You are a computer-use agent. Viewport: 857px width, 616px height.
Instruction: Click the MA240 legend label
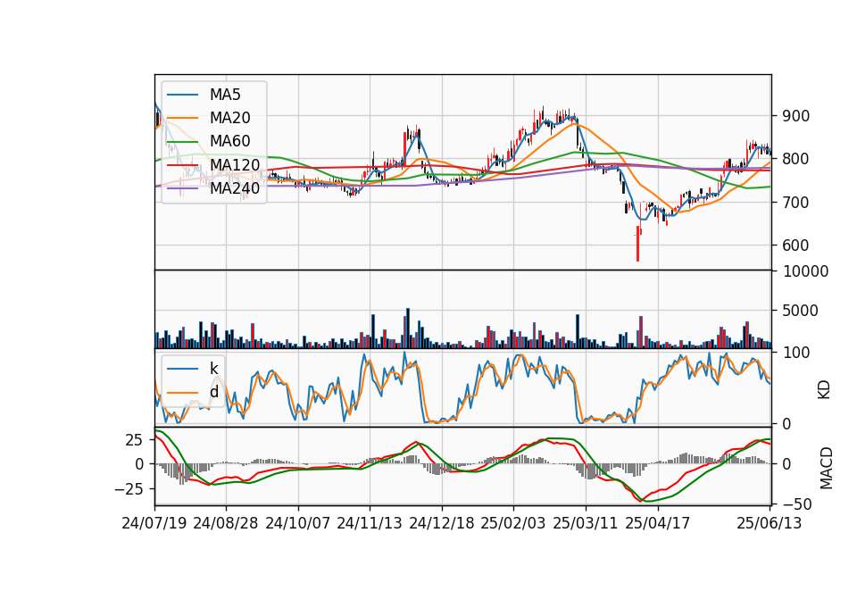235,188
